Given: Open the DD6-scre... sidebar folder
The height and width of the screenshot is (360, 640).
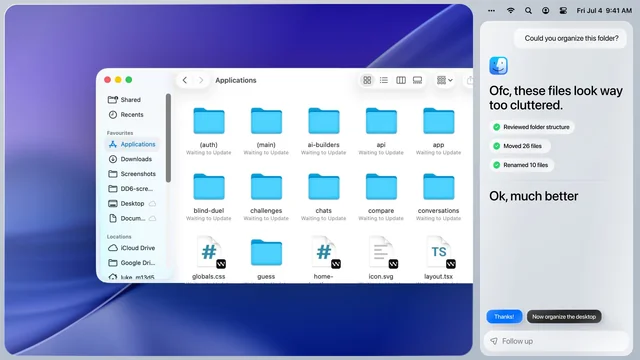Looking at the screenshot, I should coord(131,189).
